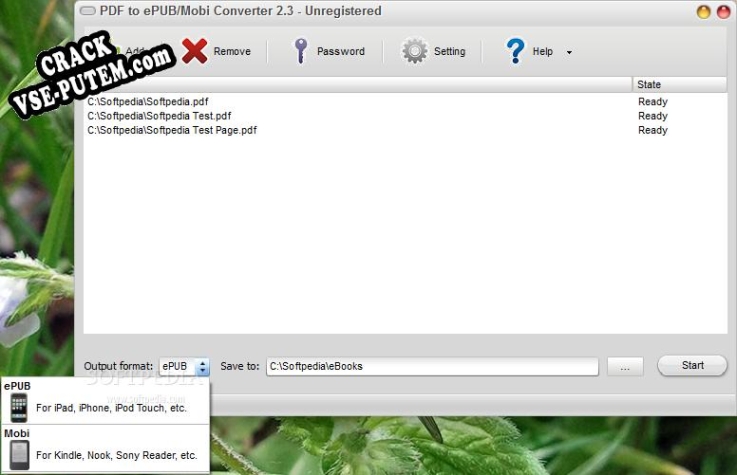Viewport: 737px width, 475px height.
Task: Close window with the red button
Action: pyautogui.click(x=723, y=12)
